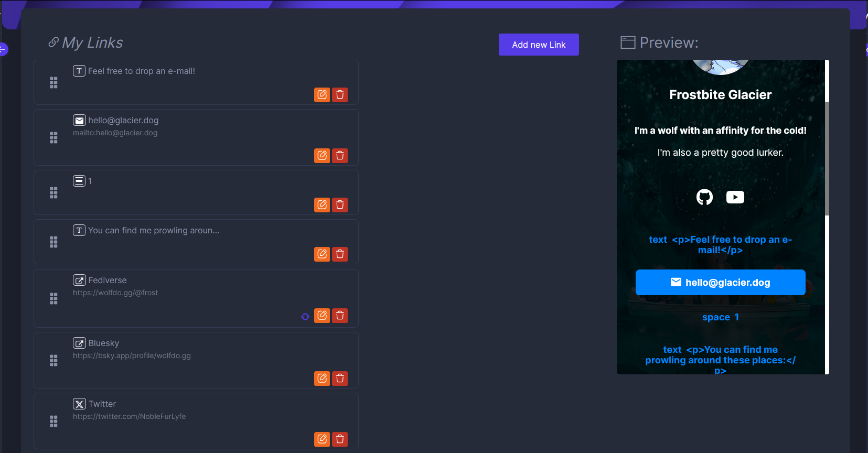Edit the 'Feel free to drop an e-mail!' text block
Screen dimensions: 868x453
point(322,94)
